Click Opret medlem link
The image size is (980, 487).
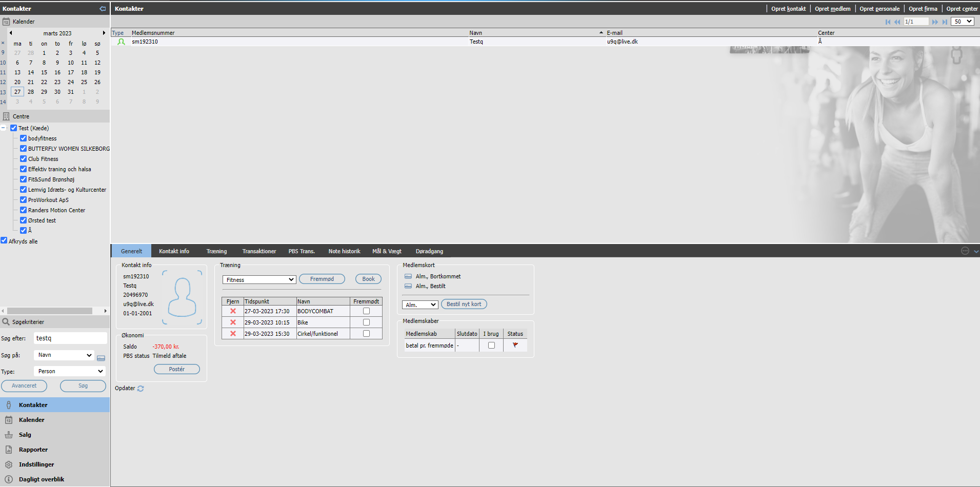click(x=832, y=9)
